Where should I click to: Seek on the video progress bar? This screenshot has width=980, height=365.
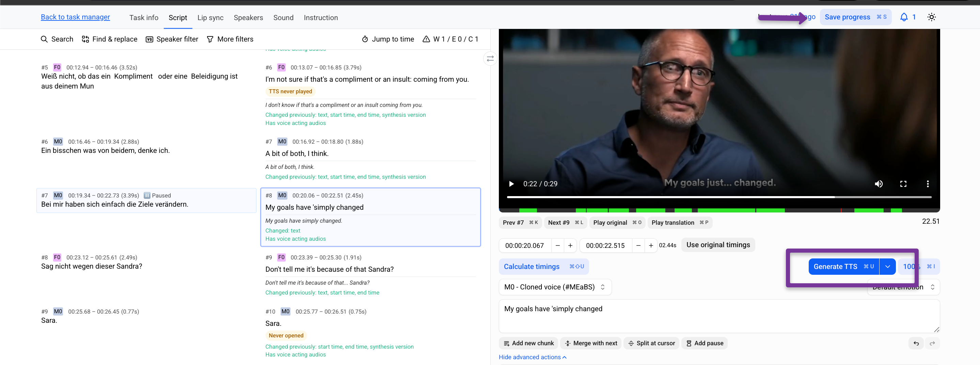point(719,197)
